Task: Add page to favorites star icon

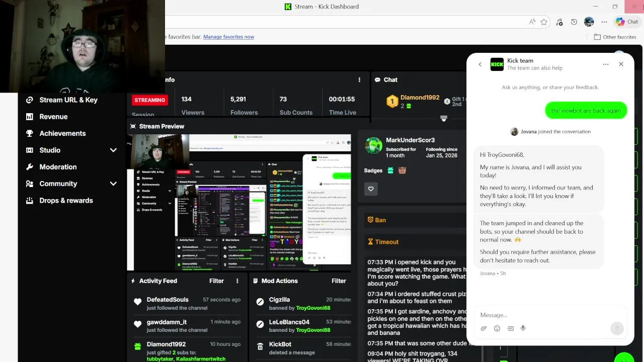Action: (544, 22)
